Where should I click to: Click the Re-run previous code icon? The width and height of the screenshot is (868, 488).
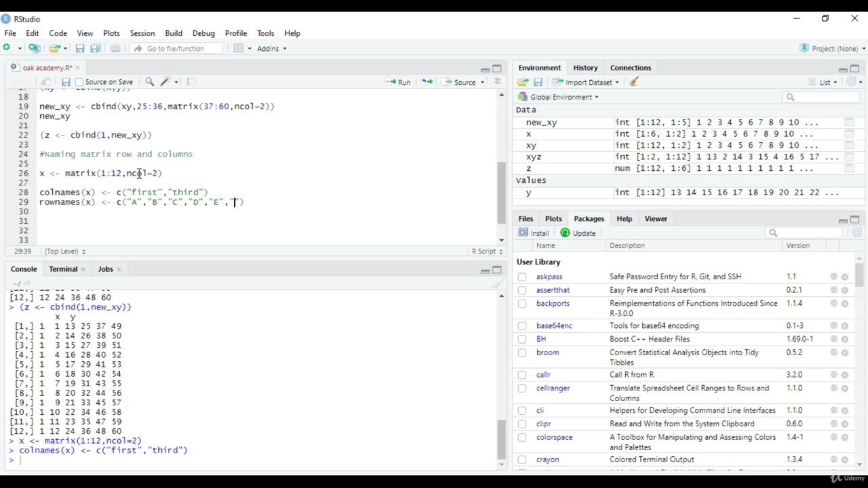coord(427,82)
